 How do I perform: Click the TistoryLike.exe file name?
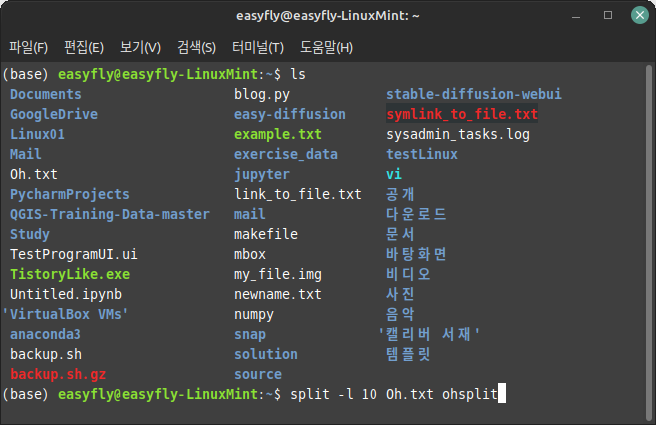click(x=70, y=274)
